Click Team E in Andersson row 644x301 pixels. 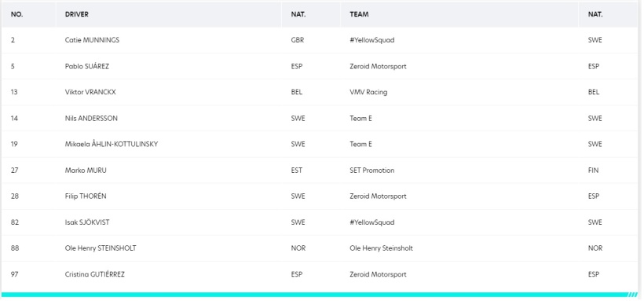click(360, 119)
